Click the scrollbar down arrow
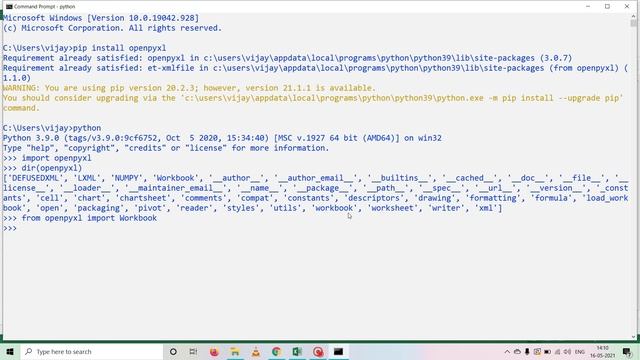 point(633,337)
